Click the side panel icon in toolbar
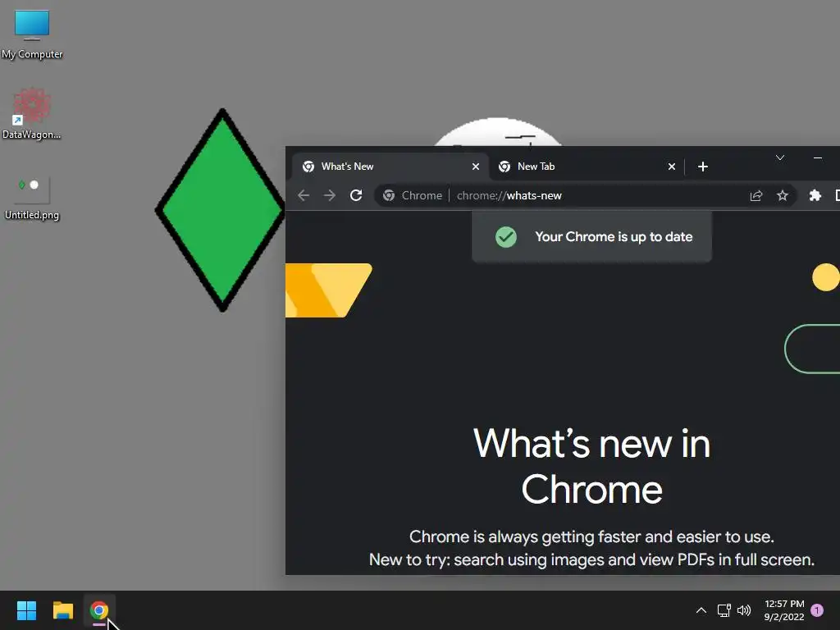Image resolution: width=840 pixels, height=630 pixels. 837,195
